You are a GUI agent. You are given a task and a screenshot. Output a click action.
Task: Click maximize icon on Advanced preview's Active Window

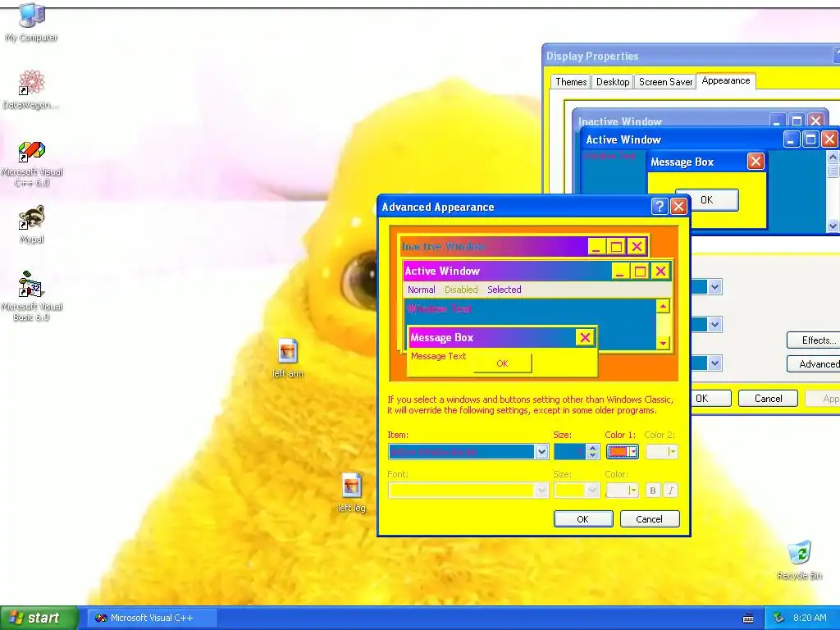click(x=640, y=271)
